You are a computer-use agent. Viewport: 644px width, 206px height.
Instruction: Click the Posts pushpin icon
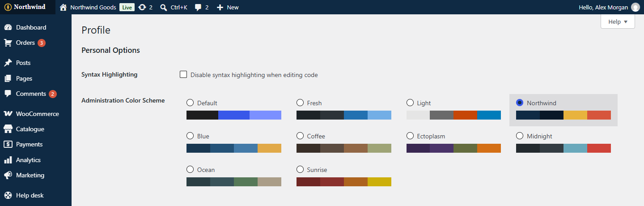pyautogui.click(x=8, y=63)
